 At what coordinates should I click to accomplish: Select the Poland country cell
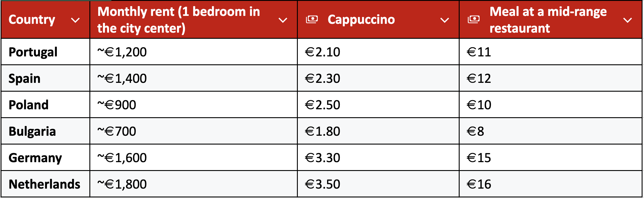pos(45,105)
